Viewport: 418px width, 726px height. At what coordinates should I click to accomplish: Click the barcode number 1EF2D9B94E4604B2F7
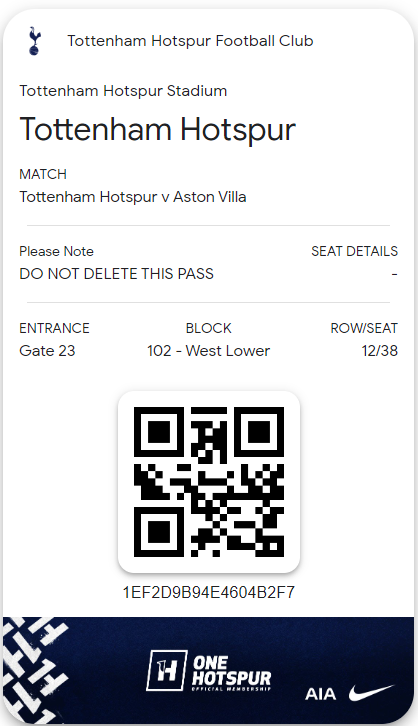(x=209, y=592)
